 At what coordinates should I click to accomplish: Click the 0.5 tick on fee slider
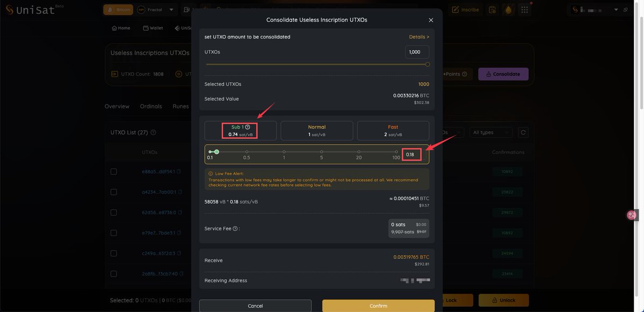246,152
